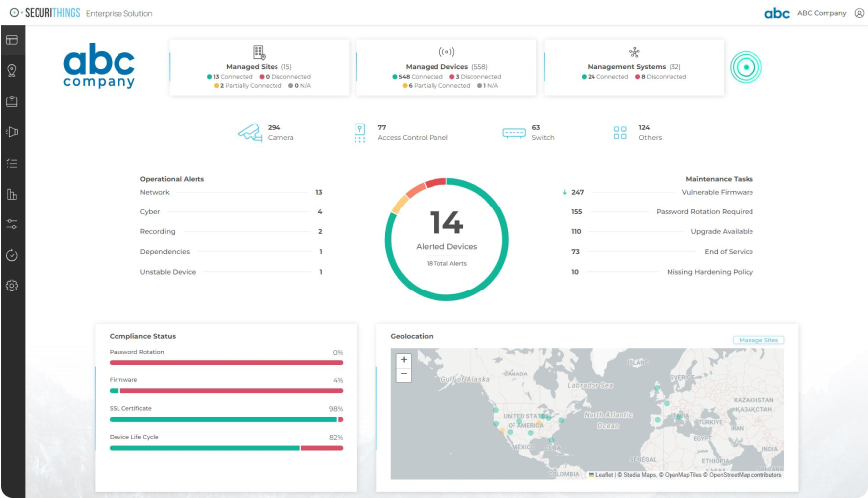Click the '63 Switch' count

point(542,133)
